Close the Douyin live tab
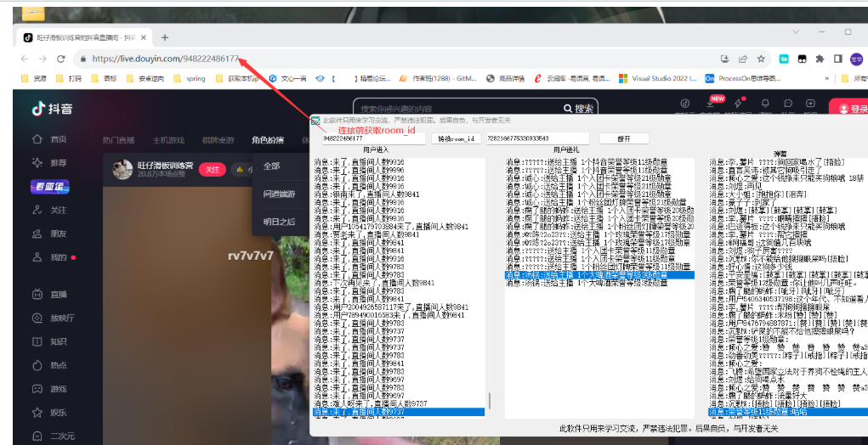Image resolution: width=868 pixels, height=445 pixels. [144, 38]
